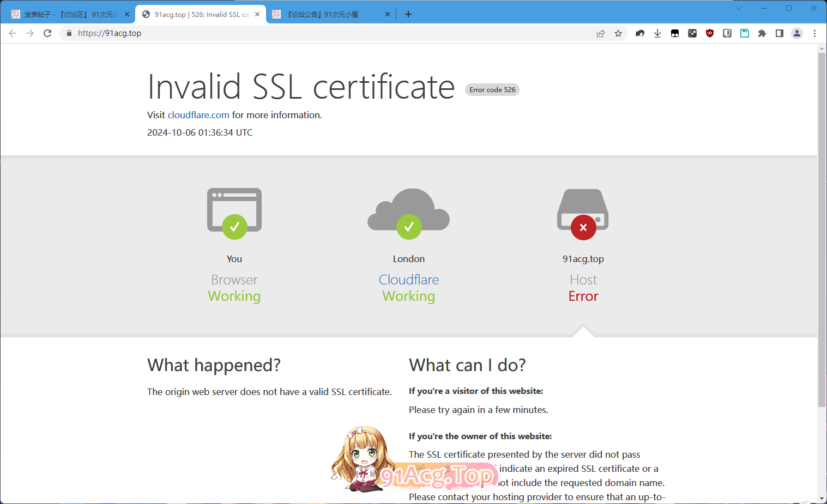
Task: Bookmark this page with the star icon
Action: coord(618,33)
